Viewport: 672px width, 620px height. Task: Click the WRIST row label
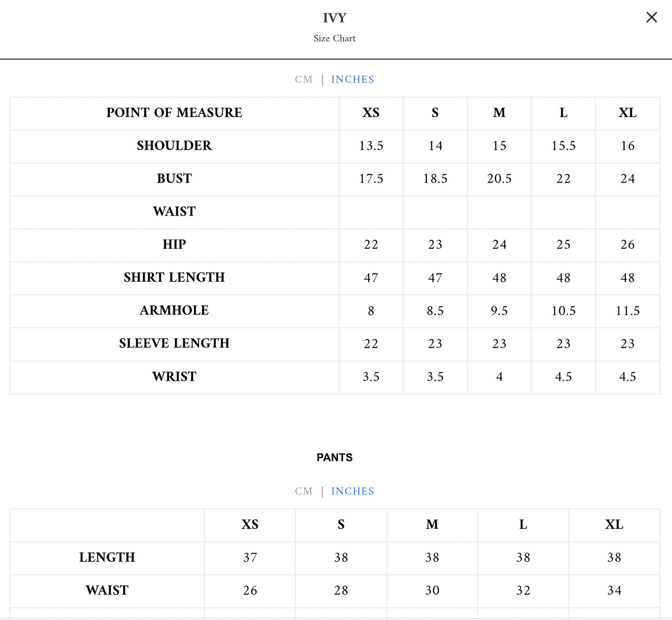(x=174, y=376)
